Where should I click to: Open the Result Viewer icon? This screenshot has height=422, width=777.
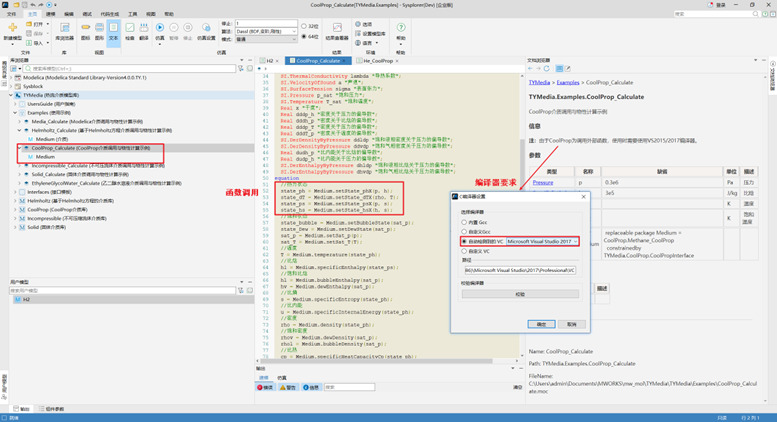pyautogui.click(x=337, y=28)
